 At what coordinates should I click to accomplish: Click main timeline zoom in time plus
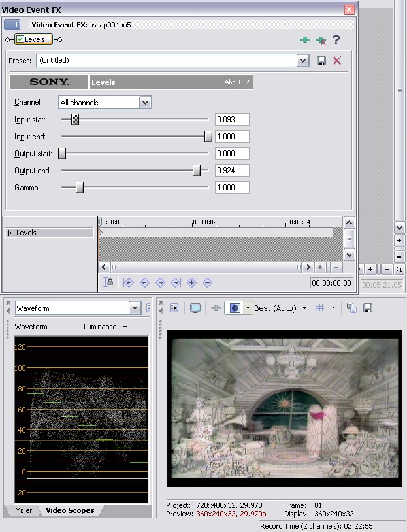tap(370, 269)
